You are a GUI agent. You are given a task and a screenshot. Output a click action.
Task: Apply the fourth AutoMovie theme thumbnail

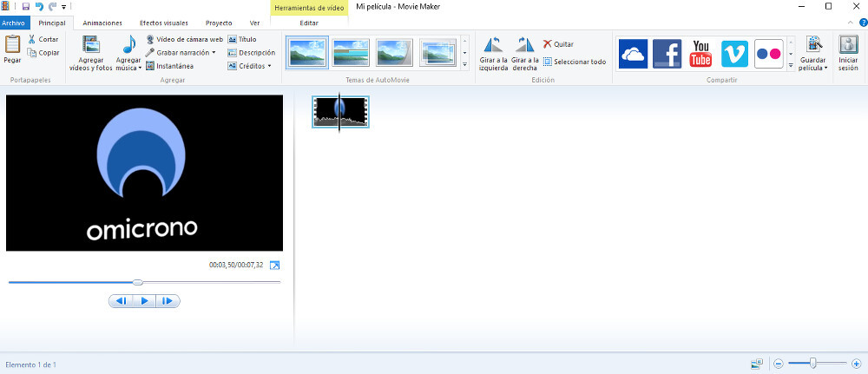click(437, 53)
